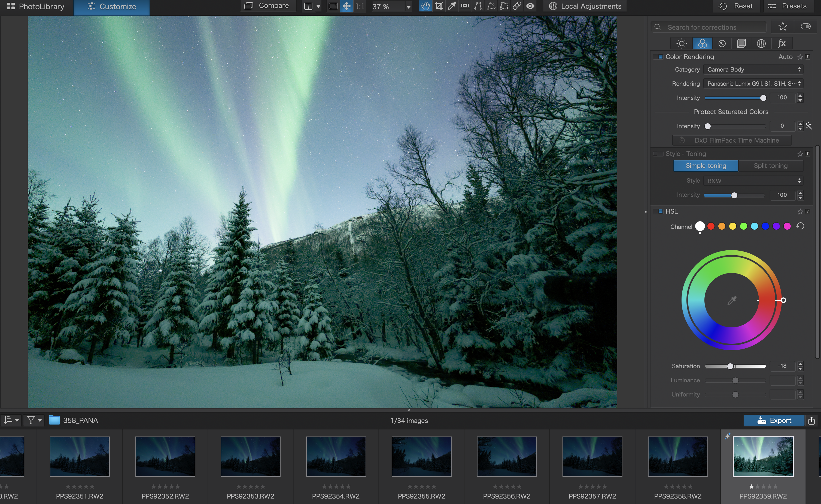Viewport: 821px width, 504px height.
Task: Toggle the HSL correction switch
Action: [659, 211]
